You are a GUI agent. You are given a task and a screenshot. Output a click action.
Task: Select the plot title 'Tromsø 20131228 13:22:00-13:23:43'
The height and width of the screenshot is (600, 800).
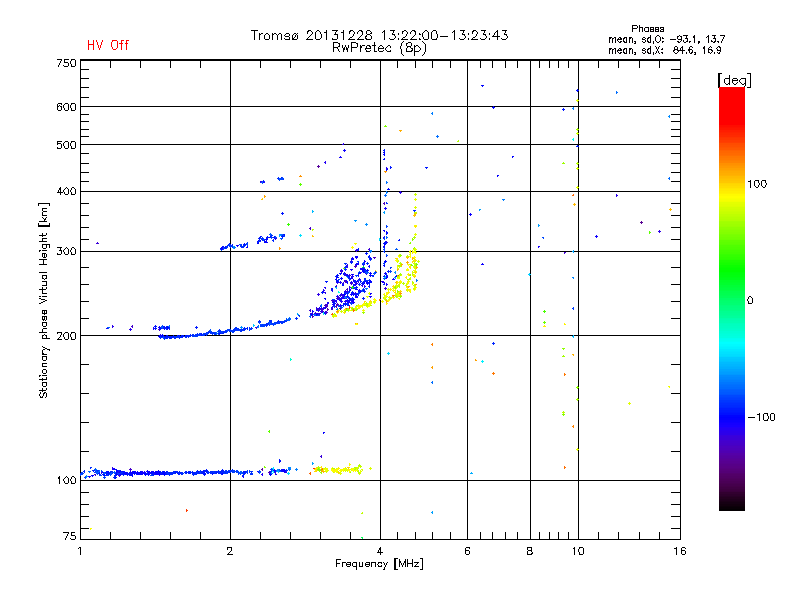[x=380, y=35]
